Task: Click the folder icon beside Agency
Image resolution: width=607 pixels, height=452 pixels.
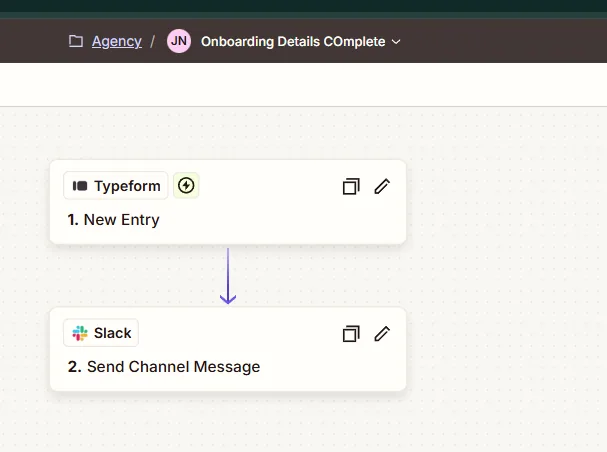Action: click(76, 41)
